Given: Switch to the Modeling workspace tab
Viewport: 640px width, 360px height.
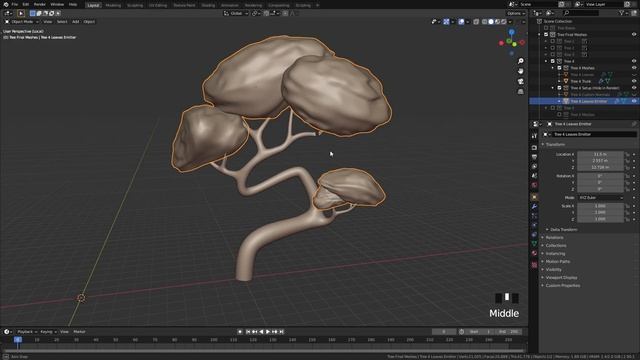Looking at the screenshot, I should pyautogui.click(x=113, y=5).
